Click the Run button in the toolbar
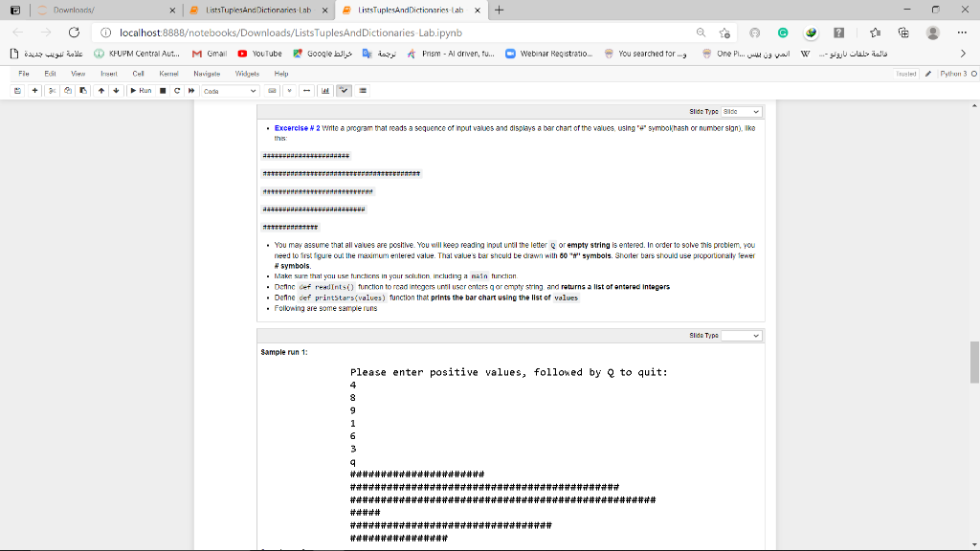Image resolution: width=980 pixels, height=551 pixels. (144, 90)
